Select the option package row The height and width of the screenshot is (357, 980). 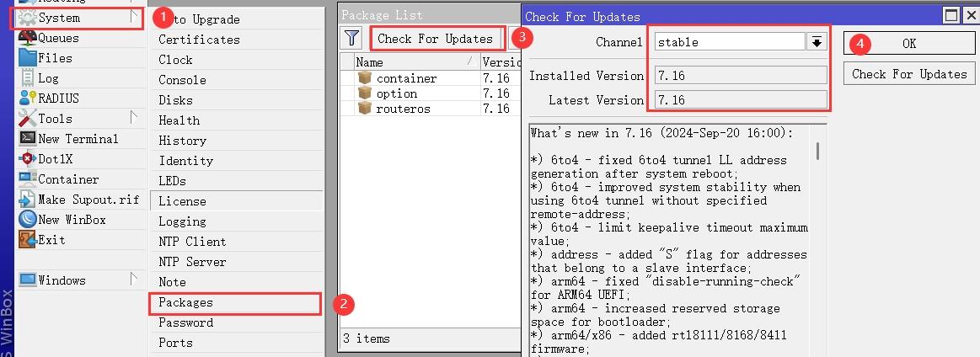pos(430,93)
